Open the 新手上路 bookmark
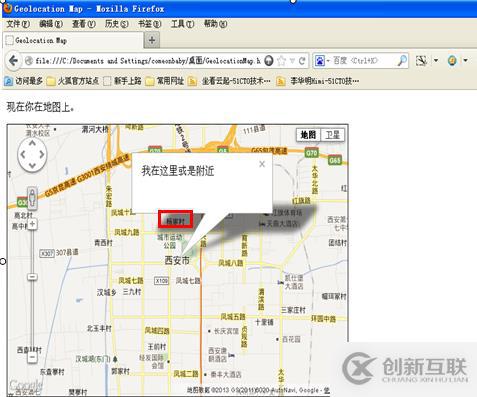This screenshot has height=397, width=477. coord(122,81)
